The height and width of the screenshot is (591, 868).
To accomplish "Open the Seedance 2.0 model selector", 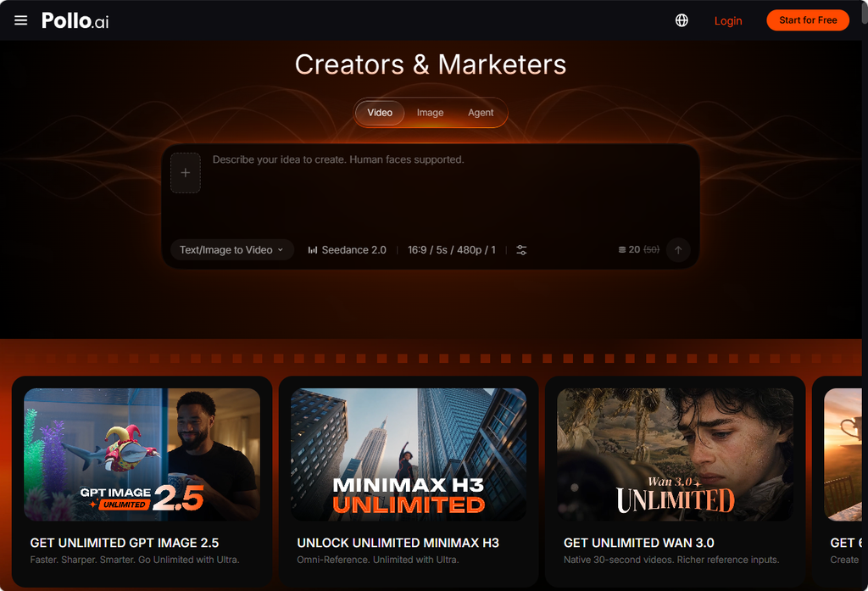I will (347, 250).
